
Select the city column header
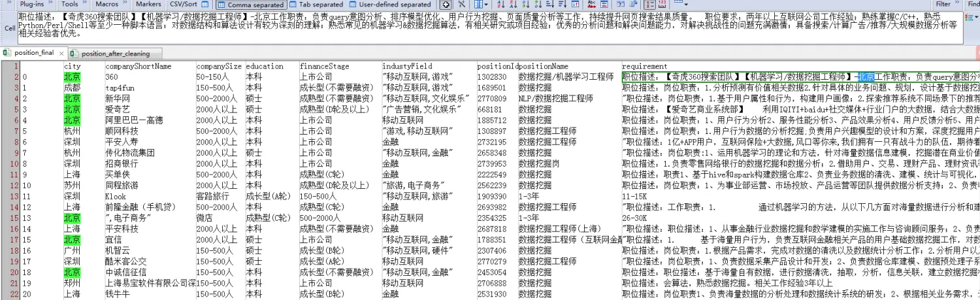[72, 67]
